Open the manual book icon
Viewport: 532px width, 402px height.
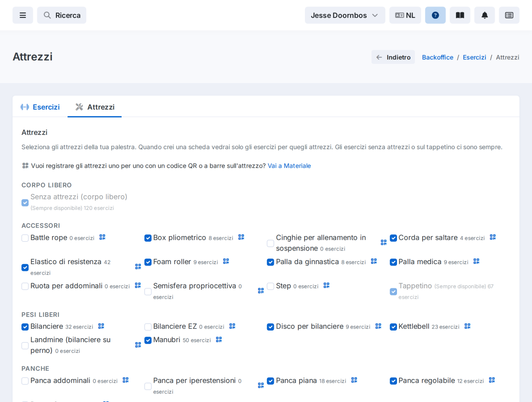[x=460, y=15]
